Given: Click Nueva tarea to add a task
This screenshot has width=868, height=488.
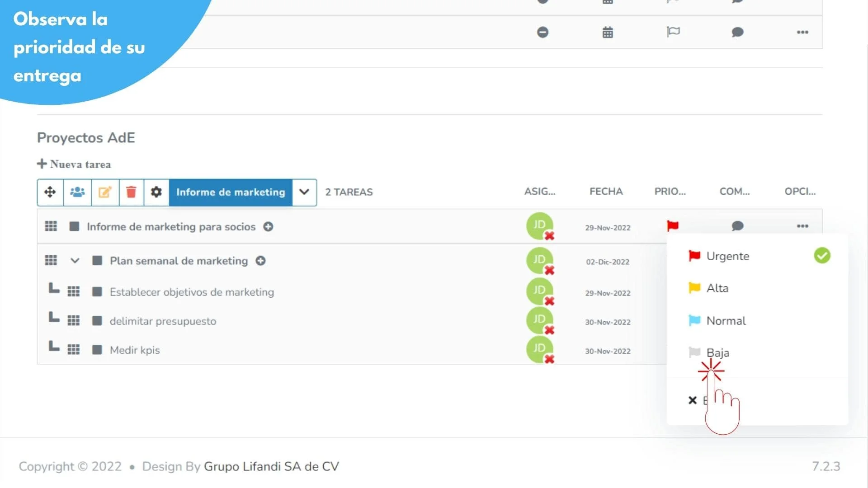Looking at the screenshot, I should point(74,164).
